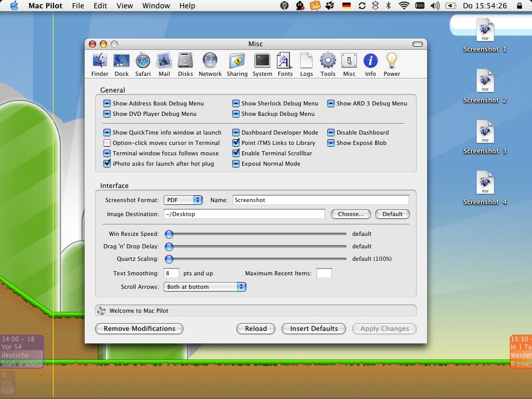This screenshot has height=399, width=532.
Task: Click the Bluetooth menu bar icon
Action: tap(389, 6)
